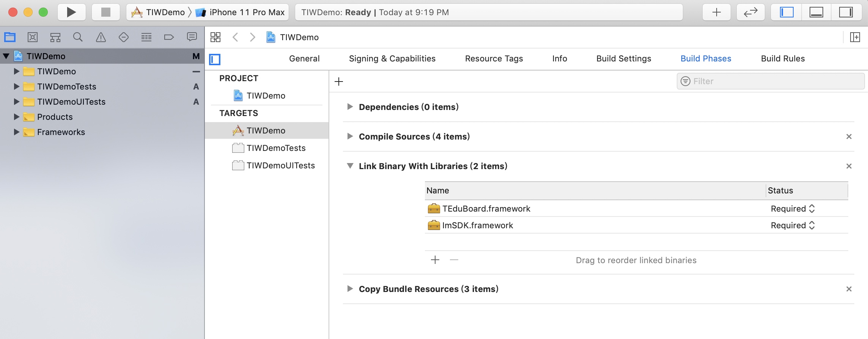Hide the project and targets list

point(215,59)
